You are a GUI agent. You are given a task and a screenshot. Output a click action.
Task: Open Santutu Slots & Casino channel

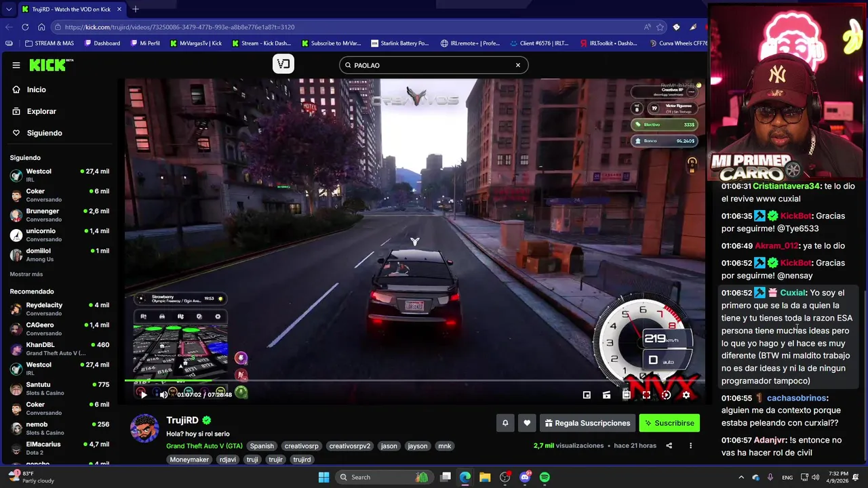[x=60, y=388]
